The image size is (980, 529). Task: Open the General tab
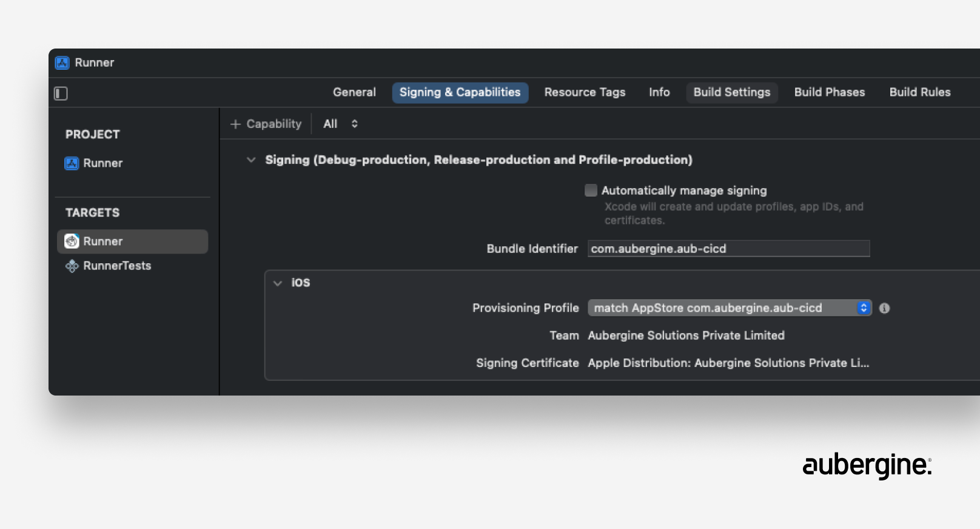[354, 92]
